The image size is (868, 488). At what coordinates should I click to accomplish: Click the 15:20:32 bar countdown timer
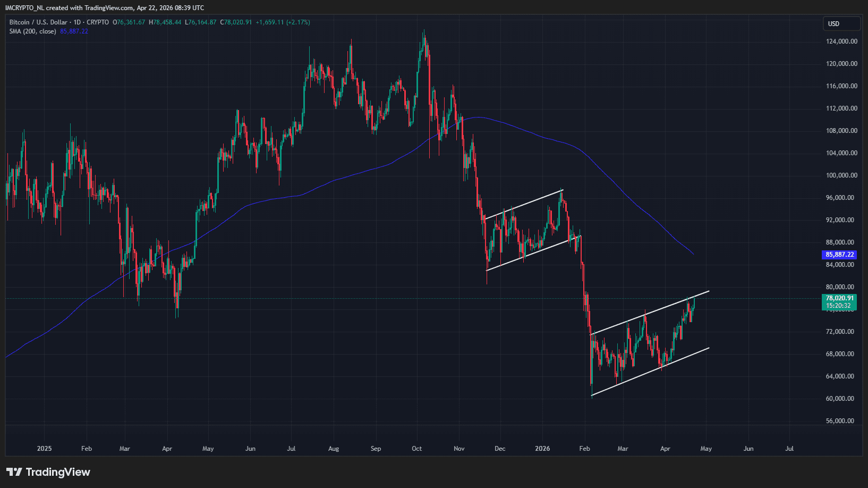coord(839,306)
